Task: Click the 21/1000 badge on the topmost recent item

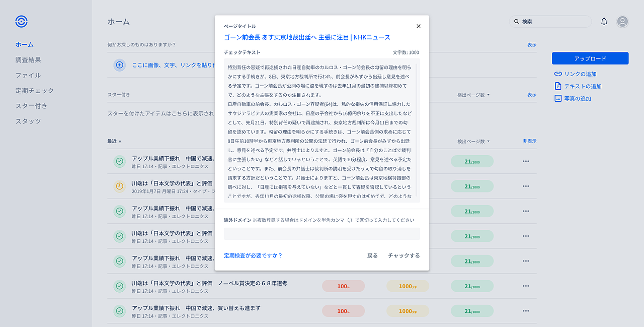Action: coord(472,161)
